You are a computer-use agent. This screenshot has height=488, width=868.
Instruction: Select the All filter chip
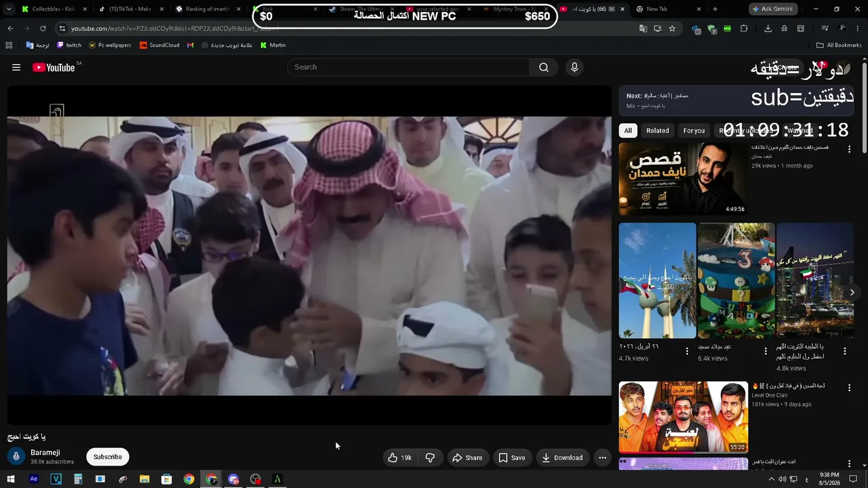[628, 131]
